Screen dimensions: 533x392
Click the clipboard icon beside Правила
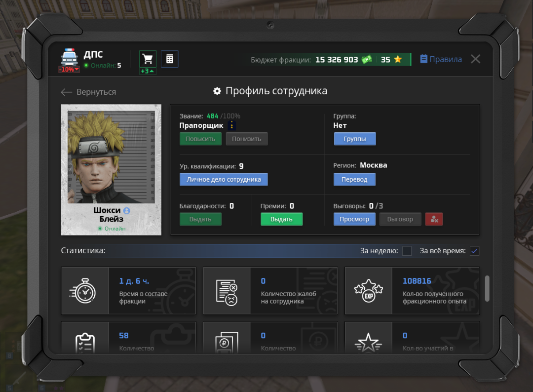pyautogui.click(x=423, y=59)
